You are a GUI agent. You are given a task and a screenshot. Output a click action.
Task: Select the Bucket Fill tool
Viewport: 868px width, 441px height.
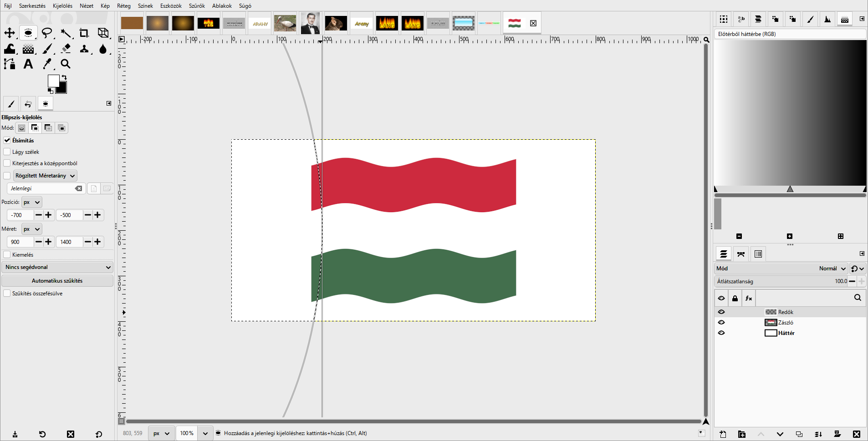click(10, 49)
